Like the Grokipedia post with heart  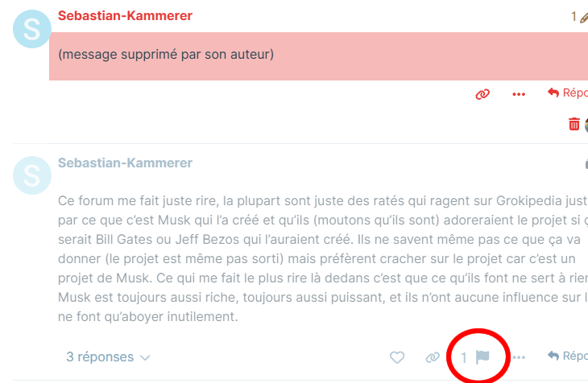click(396, 356)
